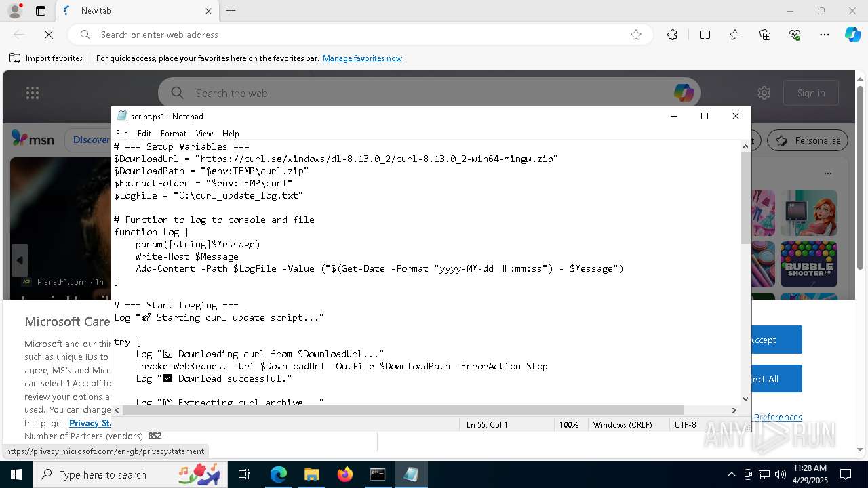Open File Explorer from taskbar
The width and height of the screenshot is (868, 488).
[x=311, y=474]
